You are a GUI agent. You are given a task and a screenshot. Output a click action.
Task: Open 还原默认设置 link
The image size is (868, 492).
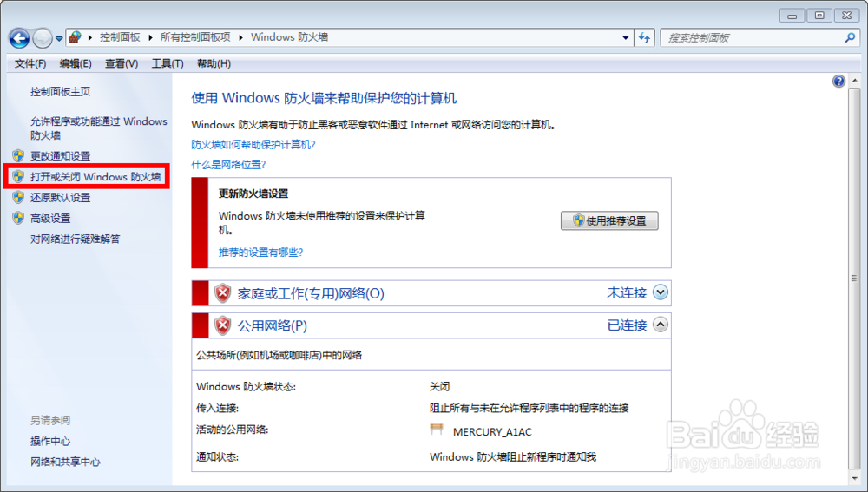[60, 198]
